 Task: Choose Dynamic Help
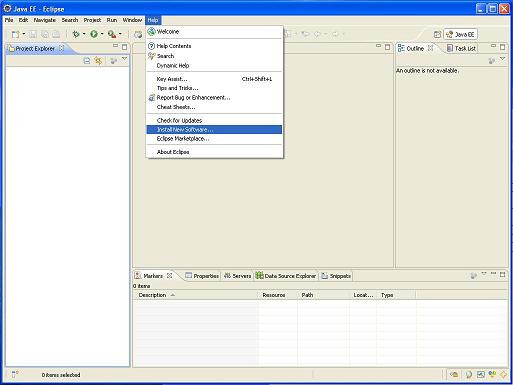pos(214,66)
